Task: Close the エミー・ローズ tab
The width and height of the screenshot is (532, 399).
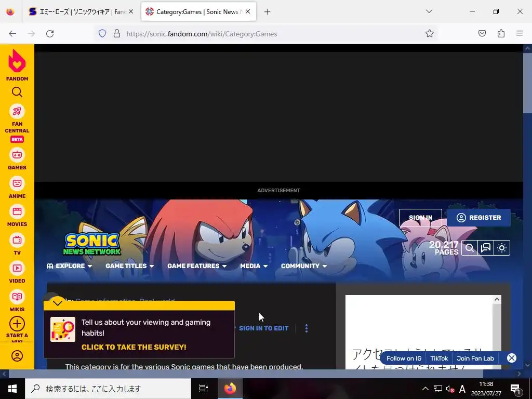Action: pyautogui.click(x=131, y=11)
